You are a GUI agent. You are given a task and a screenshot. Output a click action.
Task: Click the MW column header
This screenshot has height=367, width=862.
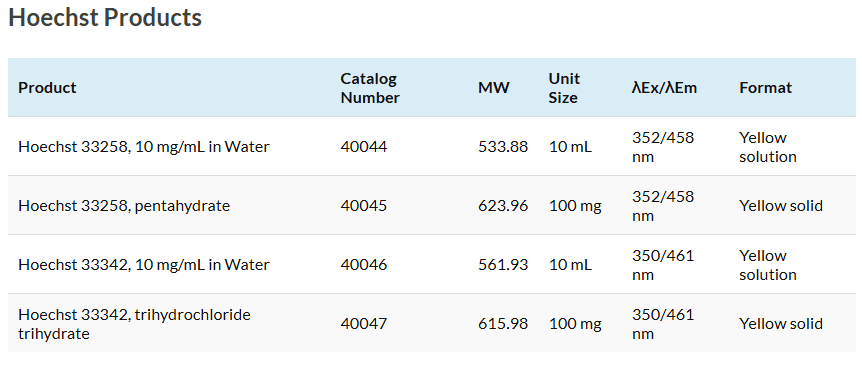[x=494, y=88]
